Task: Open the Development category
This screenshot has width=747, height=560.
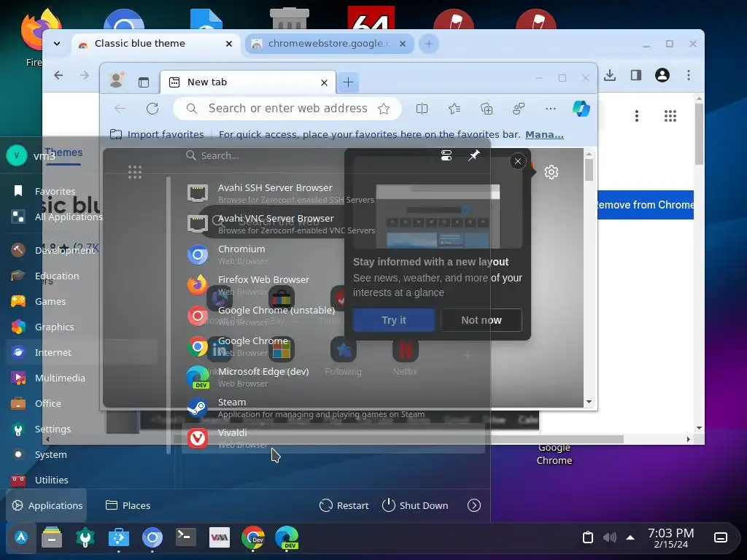Action: click(82, 250)
